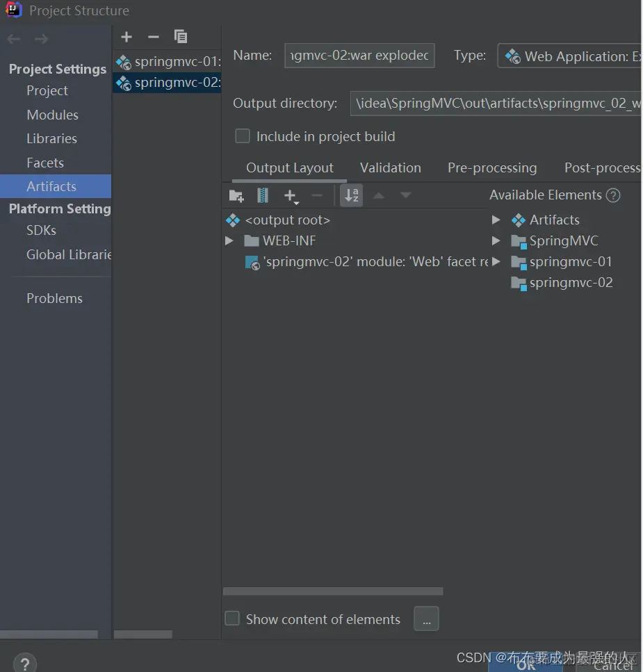Open Global Libraries page
Image resolution: width=643 pixels, height=672 pixels.
click(69, 254)
